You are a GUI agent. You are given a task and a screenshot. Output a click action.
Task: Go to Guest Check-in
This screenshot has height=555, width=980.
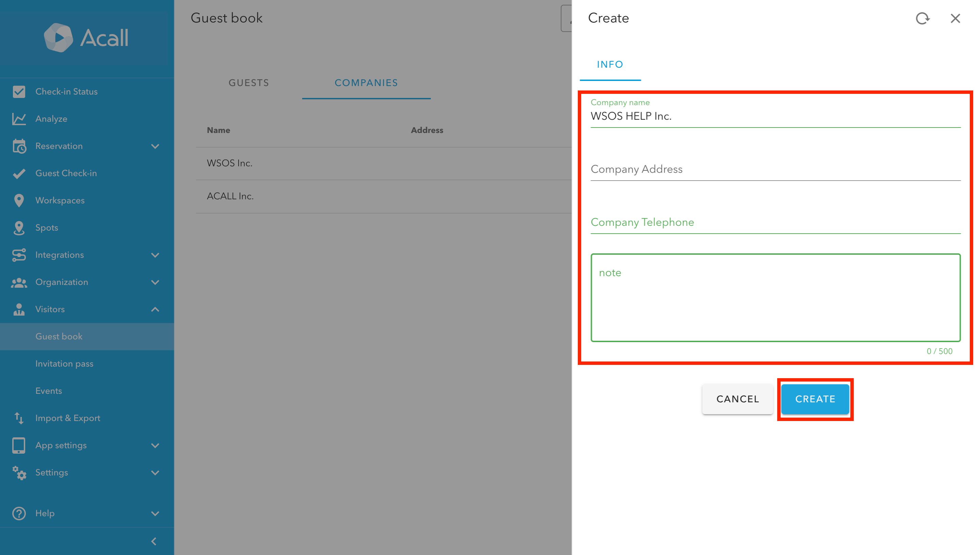[x=87, y=173]
